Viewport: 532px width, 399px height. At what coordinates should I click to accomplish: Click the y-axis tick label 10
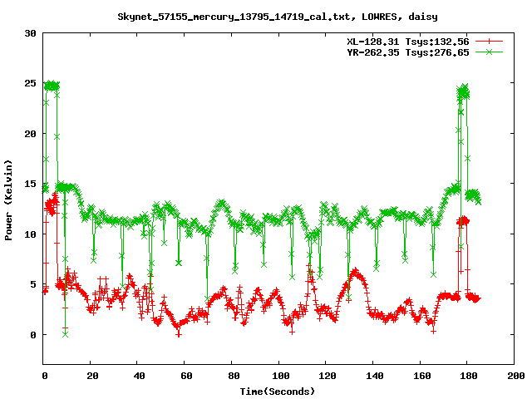tap(31, 234)
